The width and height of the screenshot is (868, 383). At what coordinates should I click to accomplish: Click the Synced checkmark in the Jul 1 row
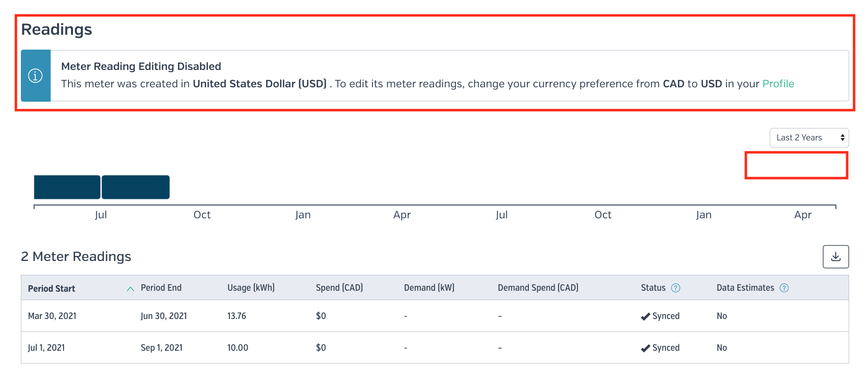click(646, 348)
